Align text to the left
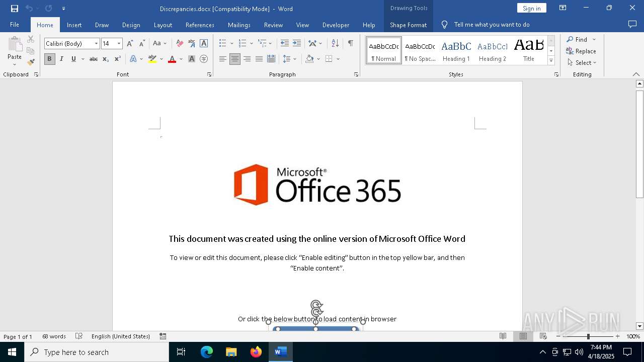The height and width of the screenshot is (362, 644). pyautogui.click(x=223, y=59)
